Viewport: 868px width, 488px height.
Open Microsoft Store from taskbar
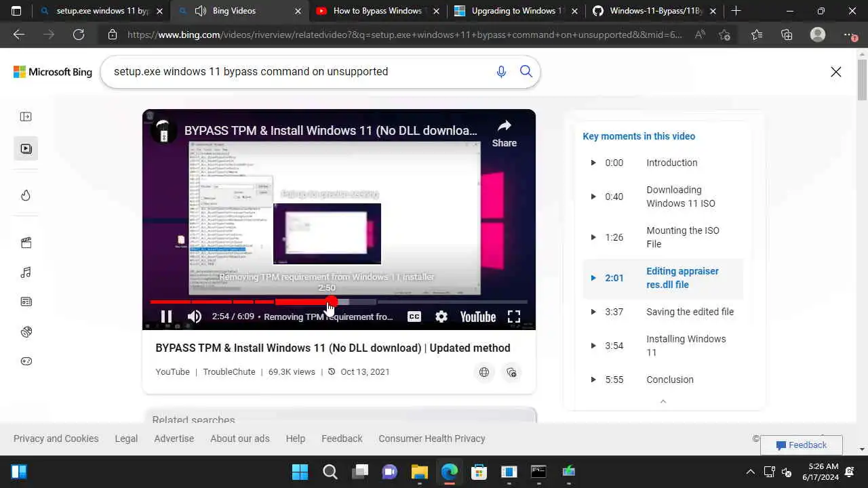479,472
